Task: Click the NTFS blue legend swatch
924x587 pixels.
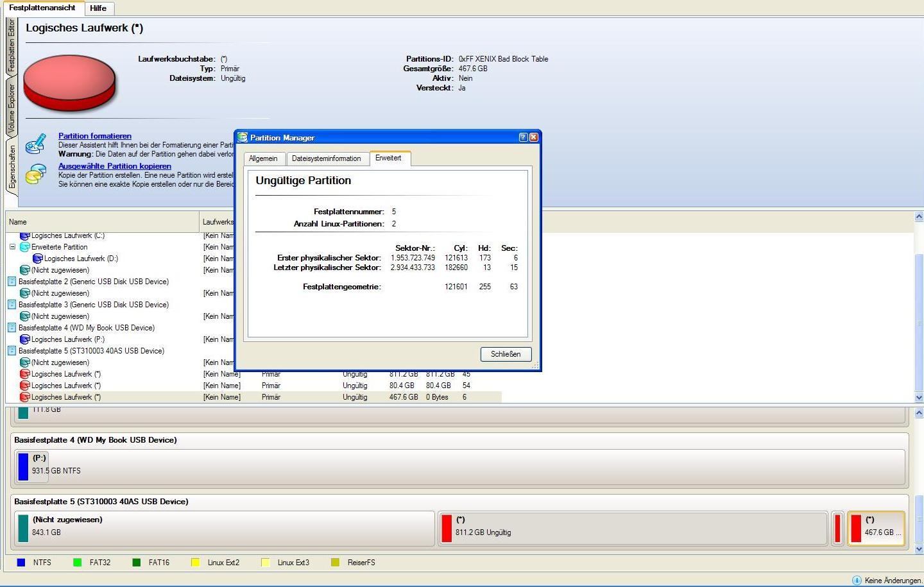Action: tap(21, 563)
